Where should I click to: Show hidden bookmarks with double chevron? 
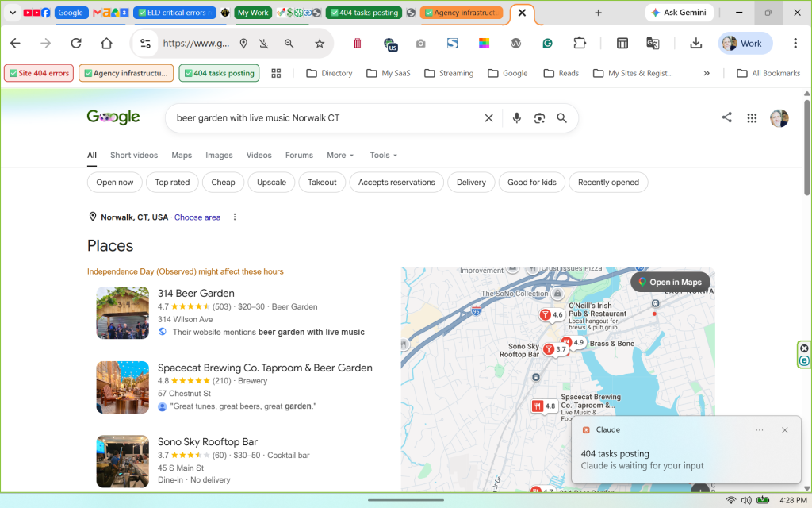(x=706, y=74)
